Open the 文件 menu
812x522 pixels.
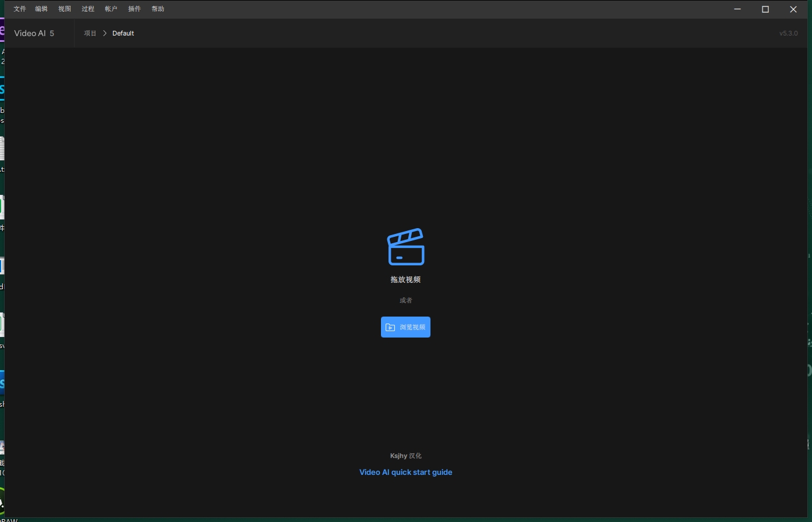click(20, 9)
